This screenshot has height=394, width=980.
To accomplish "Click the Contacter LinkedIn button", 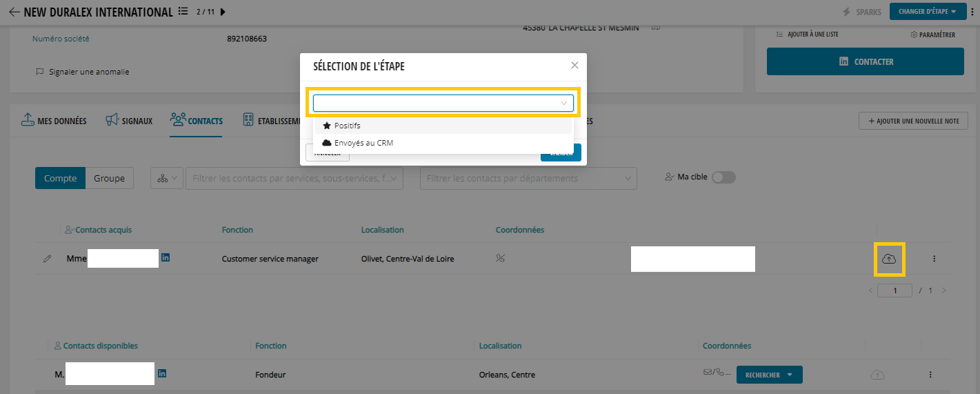I will point(866,61).
